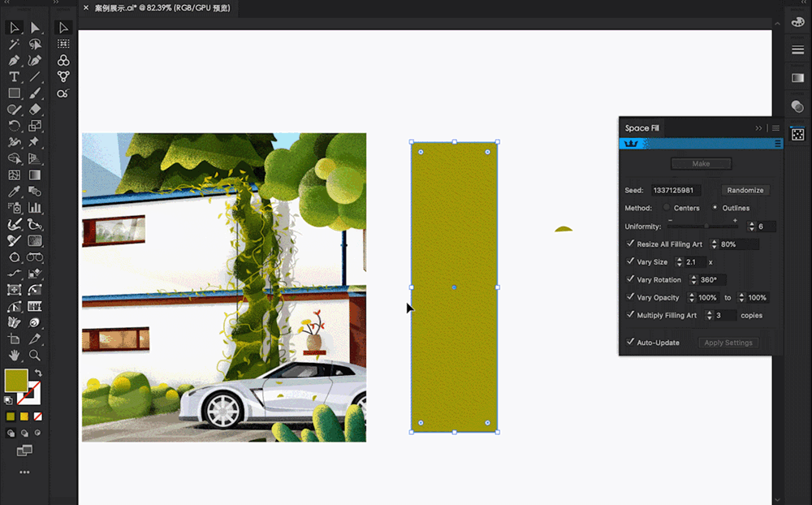Click the Space Fill panel tab
This screenshot has height=505, width=812.
coord(641,128)
